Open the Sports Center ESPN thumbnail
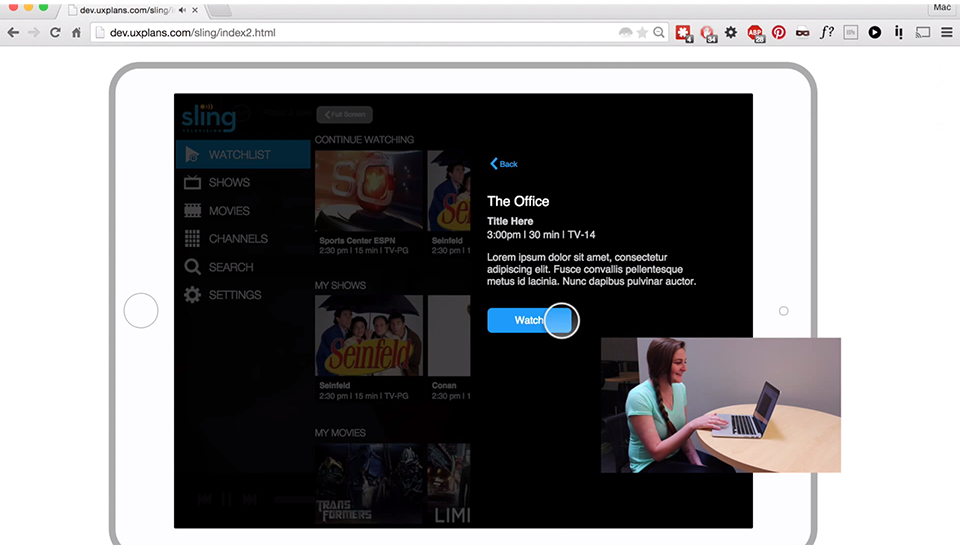960x545 pixels. pyautogui.click(x=367, y=192)
